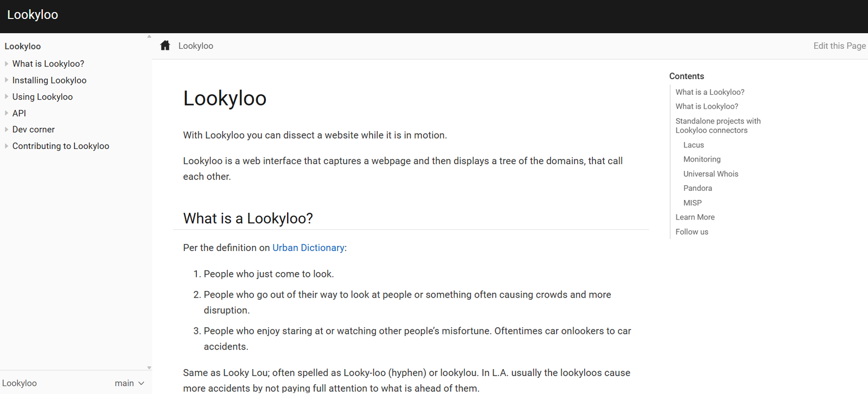Expand the 'Using Lookyloo' tree arrow
Image resolution: width=868 pixels, height=394 pixels.
click(x=7, y=96)
